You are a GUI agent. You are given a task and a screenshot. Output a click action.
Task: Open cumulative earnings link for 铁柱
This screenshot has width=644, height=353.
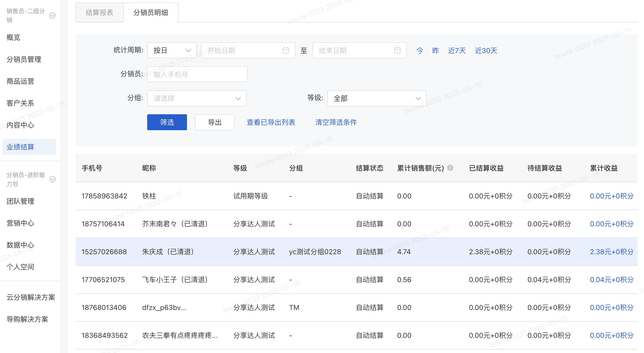tap(611, 196)
